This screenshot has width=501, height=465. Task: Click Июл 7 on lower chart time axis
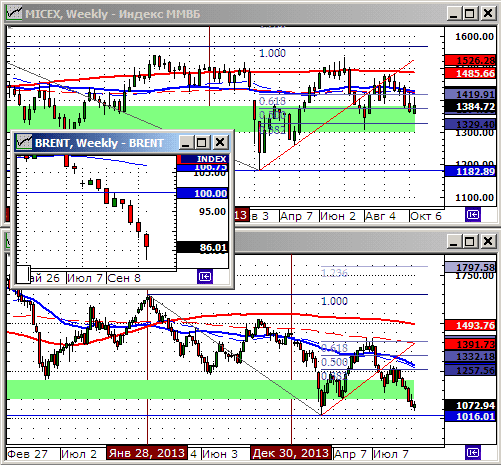coord(391,454)
